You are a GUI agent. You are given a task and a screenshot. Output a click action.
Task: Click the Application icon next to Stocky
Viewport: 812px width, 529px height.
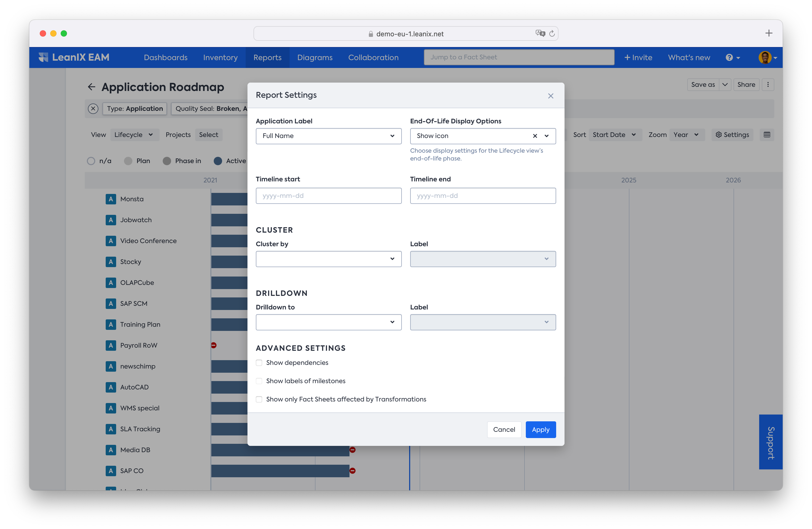point(111,261)
